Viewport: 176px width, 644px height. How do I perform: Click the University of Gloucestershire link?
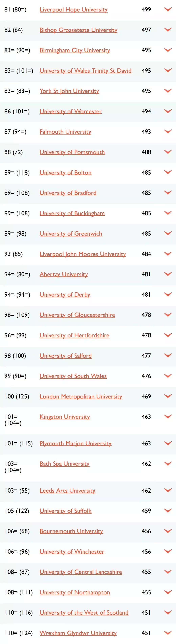(77, 315)
